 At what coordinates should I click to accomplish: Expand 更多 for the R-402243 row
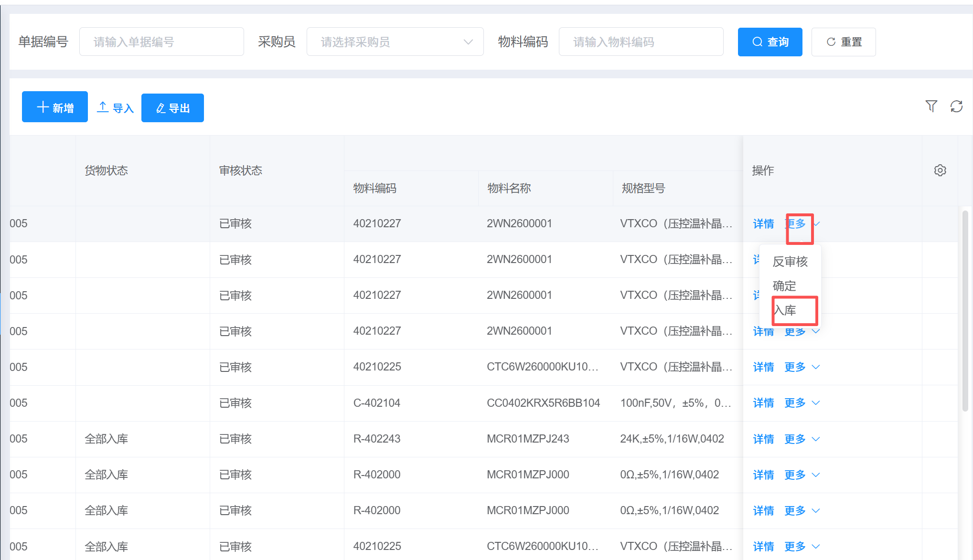tap(801, 439)
